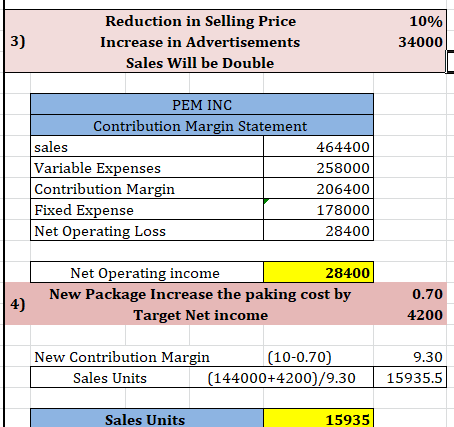Click the 34000 advertisement value

pyautogui.click(x=420, y=42)
